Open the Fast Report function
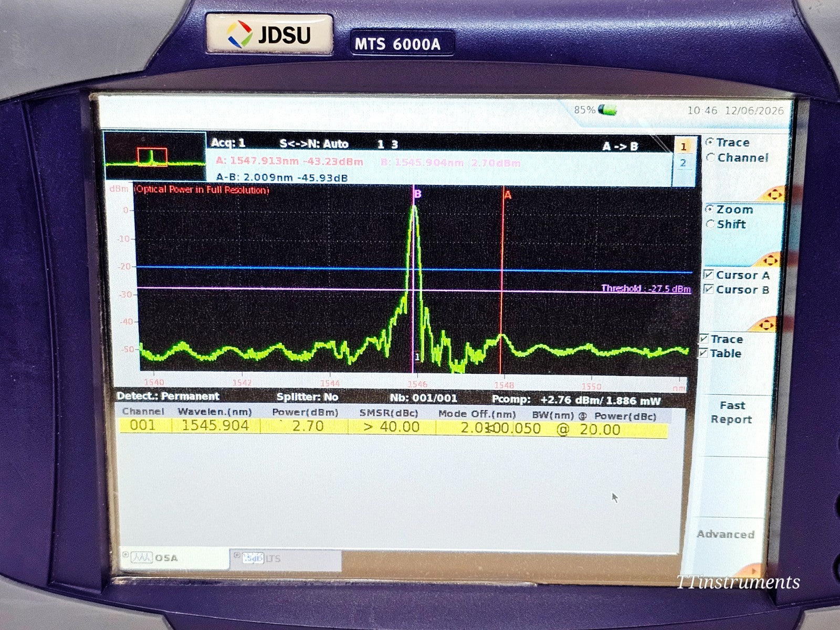 731,412
